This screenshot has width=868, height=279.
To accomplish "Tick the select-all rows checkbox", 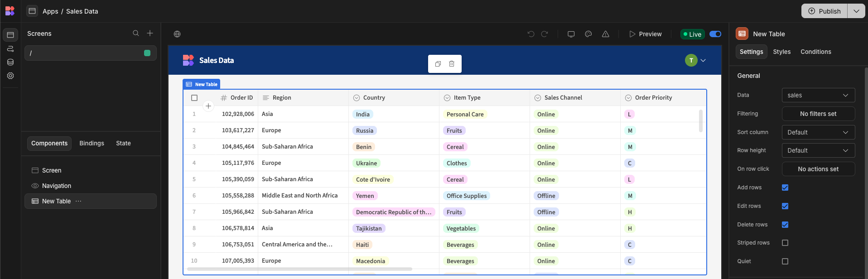I will pyautogui.click(x=194, y=98).
